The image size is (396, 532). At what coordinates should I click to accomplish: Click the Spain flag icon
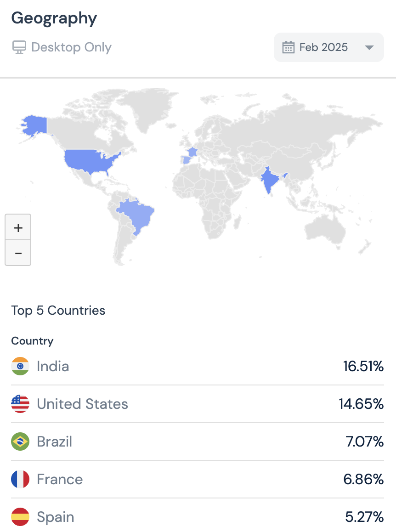coord(20,517)
